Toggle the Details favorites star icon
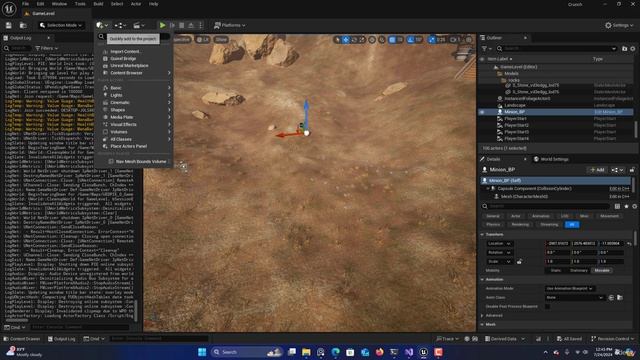The height and width of the screenshot is (360, 640). click(626, 207)
